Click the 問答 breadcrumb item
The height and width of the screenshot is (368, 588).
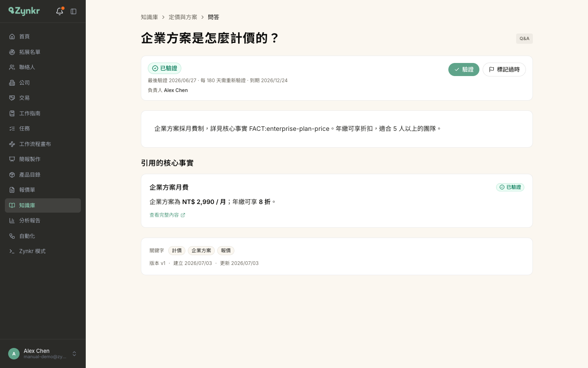pyautogui.click(x=214, y=17)
